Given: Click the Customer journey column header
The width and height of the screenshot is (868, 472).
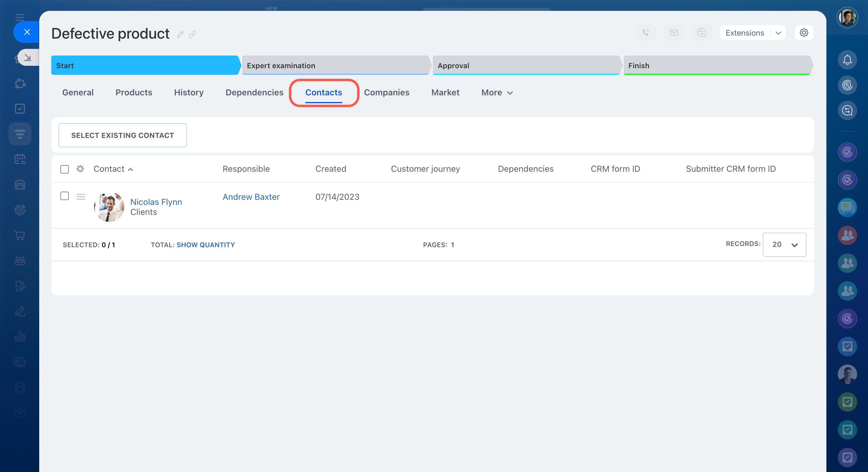Looking at the screenshot, I should (425, 169).
